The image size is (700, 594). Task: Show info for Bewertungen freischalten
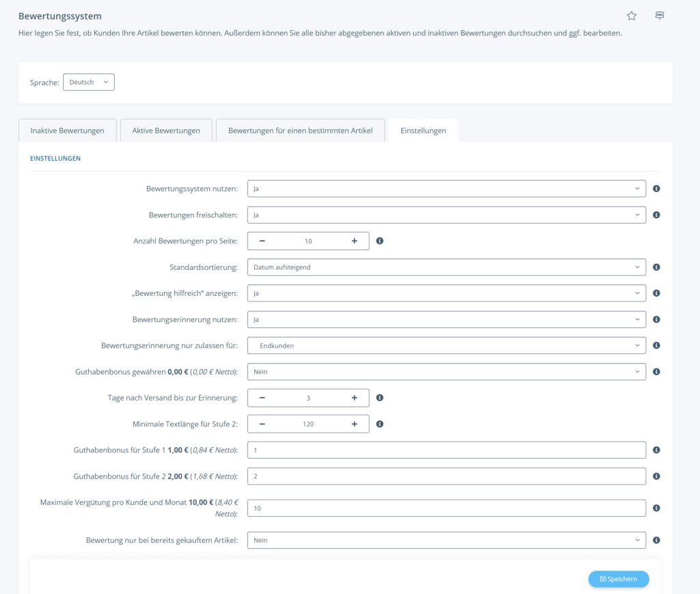pos(656,215)
